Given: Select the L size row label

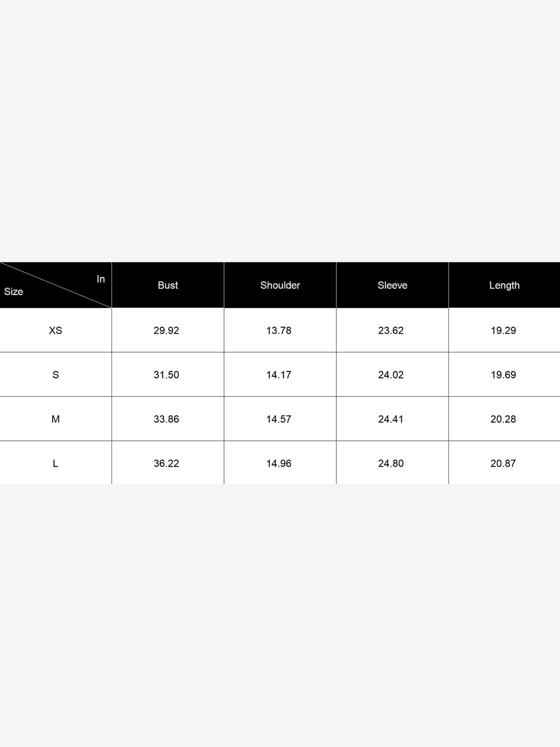Looking at the screenshot, I should point(56,464).
